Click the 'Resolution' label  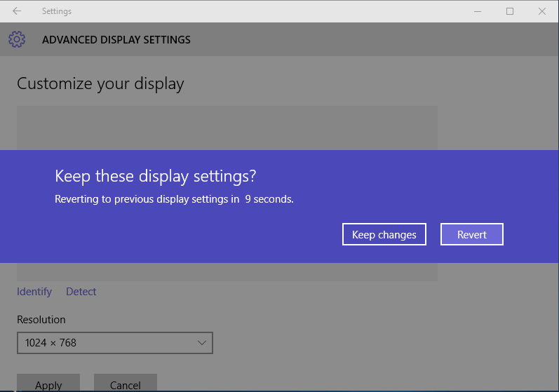(41, 319)
